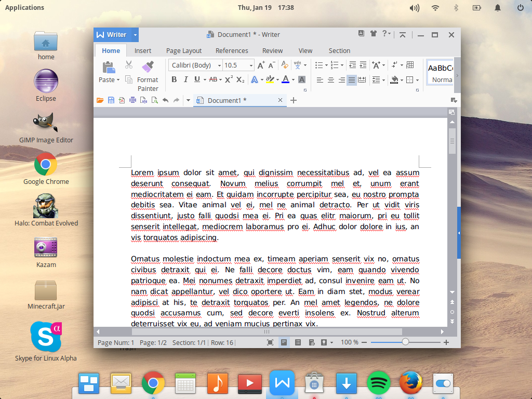Open the font size dropdown
This screenshot has height=399, width=532.
(x=251, y=65)
